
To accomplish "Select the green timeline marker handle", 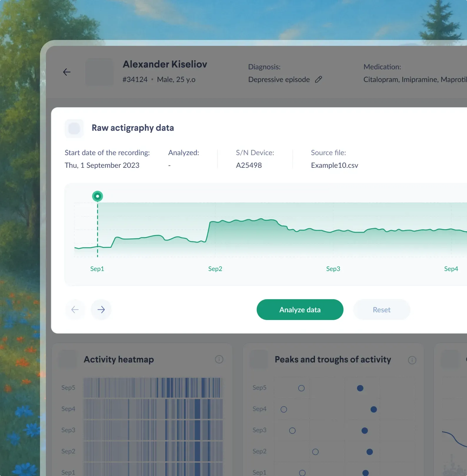I will [97, 196].
